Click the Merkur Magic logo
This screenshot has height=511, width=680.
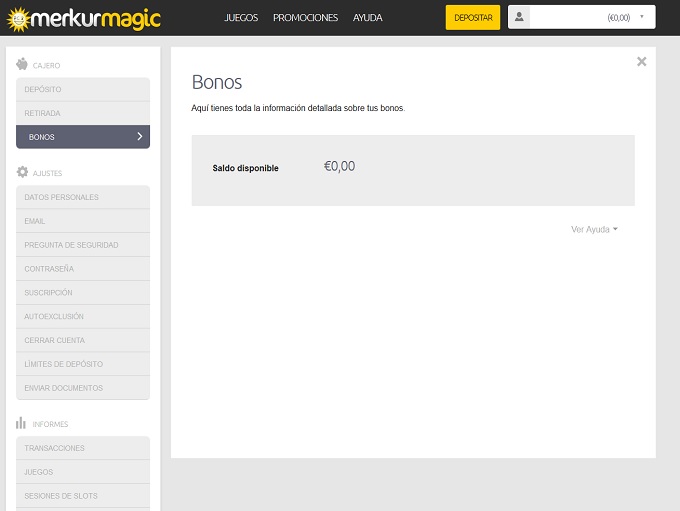tap(82, 18)
